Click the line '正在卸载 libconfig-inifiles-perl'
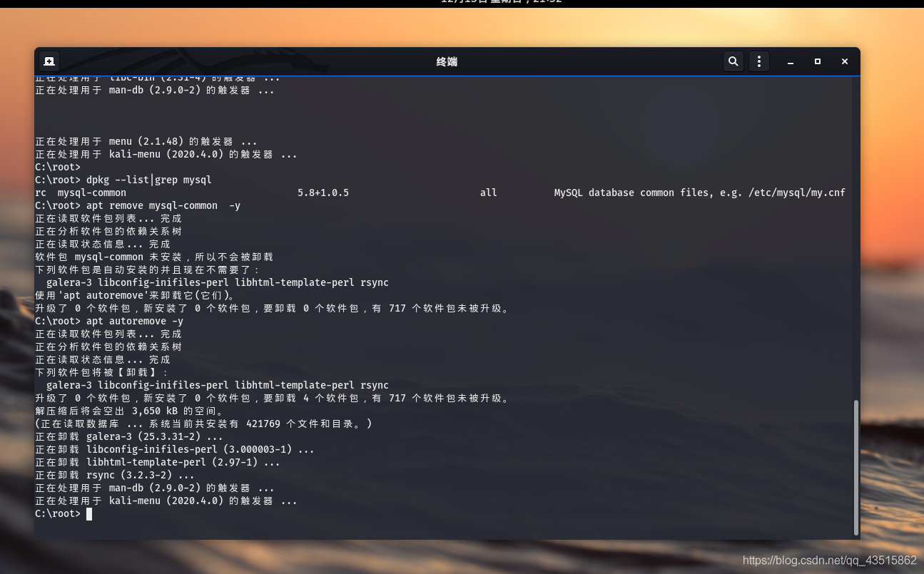The width and height of the screenshot is (924, 574). 175,449
